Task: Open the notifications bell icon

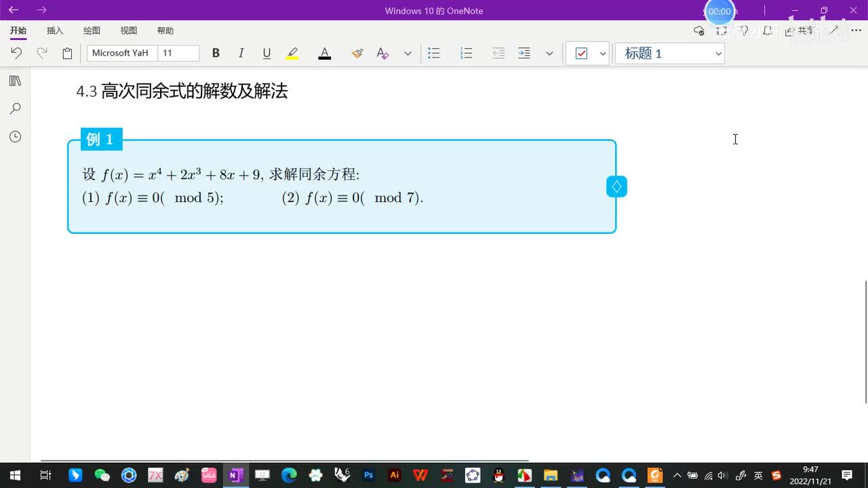Action: (x=767, y=30)
